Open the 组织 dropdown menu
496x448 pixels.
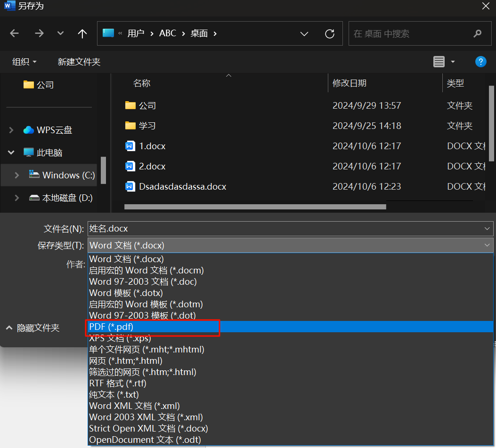[24, 62]
